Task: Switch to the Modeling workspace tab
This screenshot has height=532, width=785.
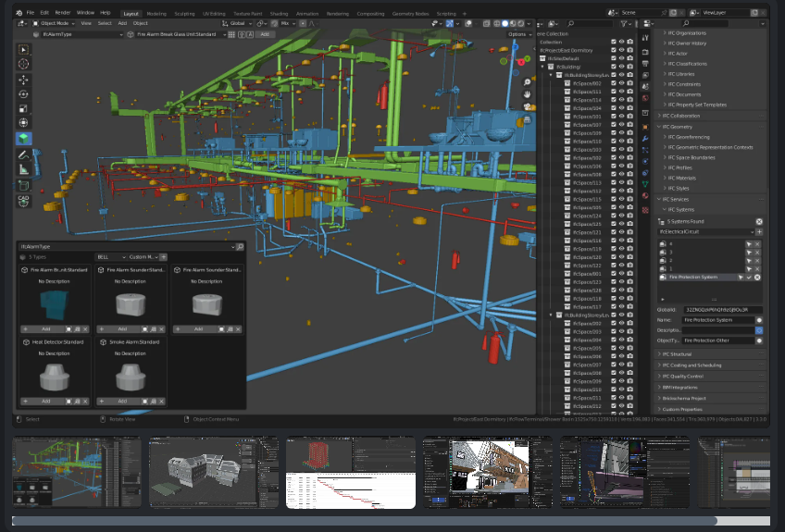Action: [156, 14]
